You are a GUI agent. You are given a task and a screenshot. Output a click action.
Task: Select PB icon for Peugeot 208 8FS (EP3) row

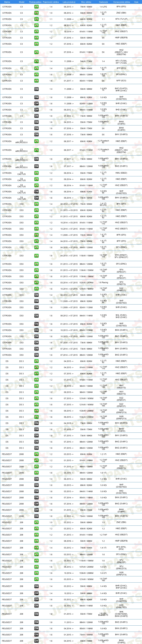tap(36, 548)
